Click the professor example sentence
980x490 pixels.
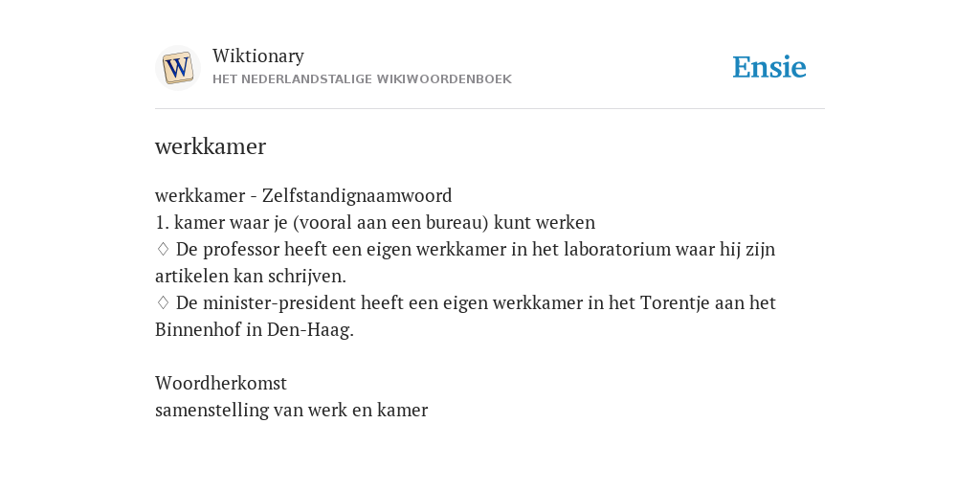pyautogui.click(x=465, y=262)
